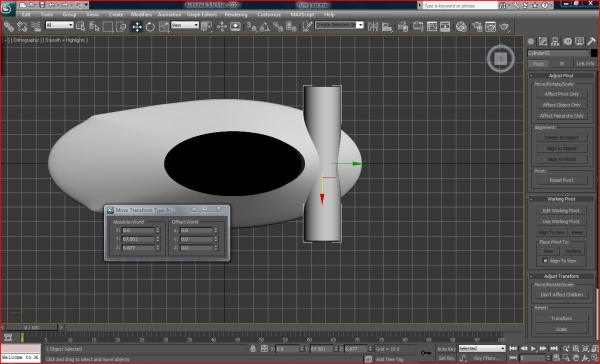This screenshot has height=364, width=600.
Task: Click the Don't Affect Children button
Action: (x=561, y=295)
